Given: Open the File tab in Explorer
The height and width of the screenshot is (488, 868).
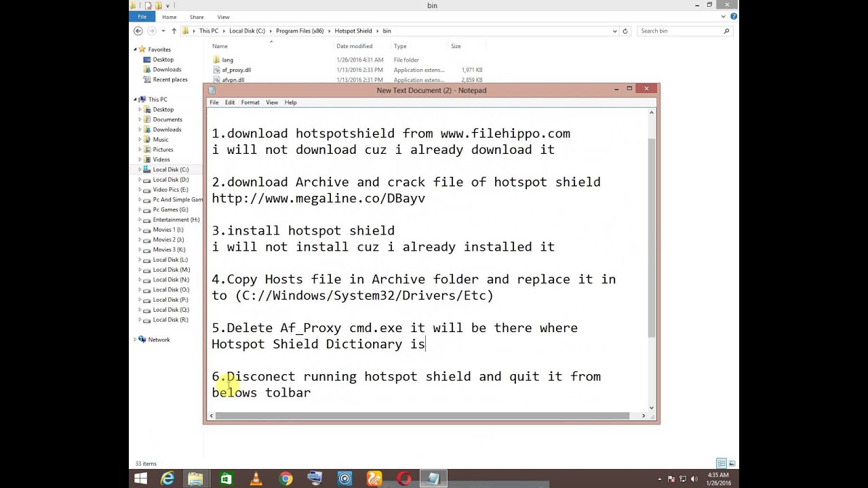Looking at the screenshot, I should [x=142, y=17].
